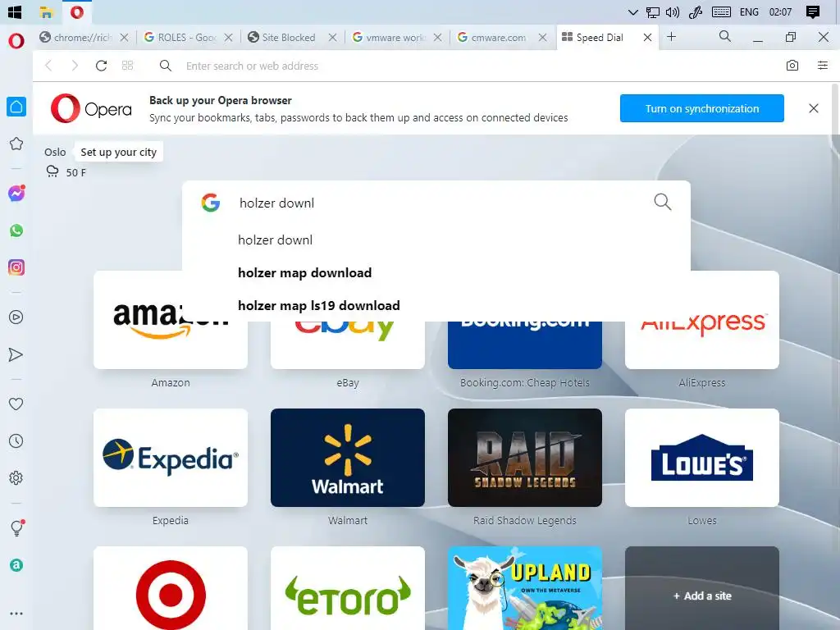The width and height of the screenshot is (840, 630).
Task: Open WhatsApp in the sidebar
Action: point(16,231)
